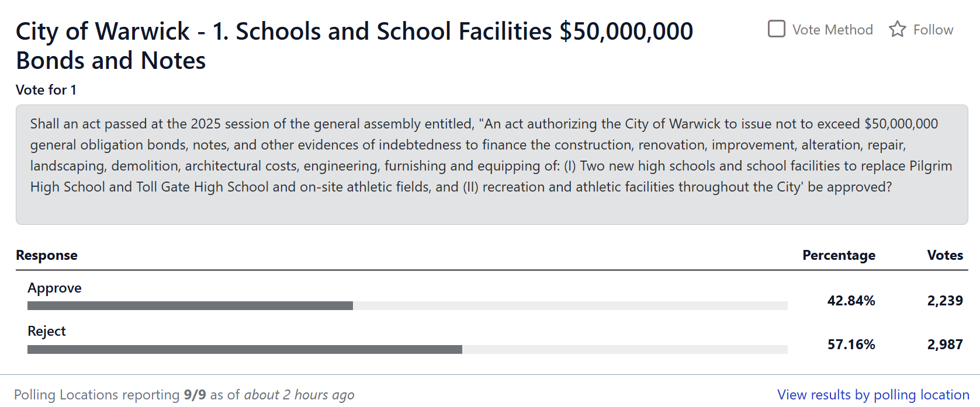Tick the Vote Method checkbox
980x407 pixels.
[x=776, y=29]
